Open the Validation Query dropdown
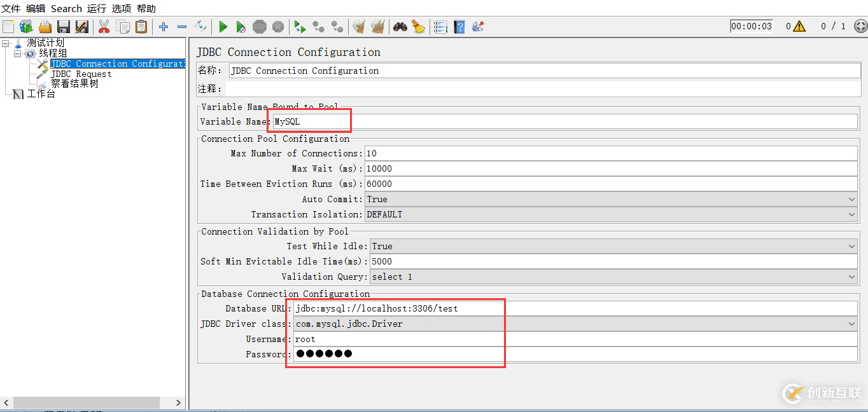Screen dimensions: 868x412 (x=613, y=277)
